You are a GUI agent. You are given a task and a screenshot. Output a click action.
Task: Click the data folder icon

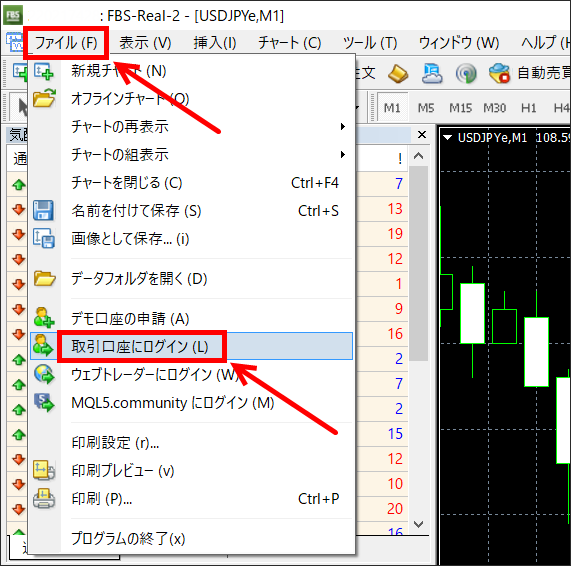(44, 279)
